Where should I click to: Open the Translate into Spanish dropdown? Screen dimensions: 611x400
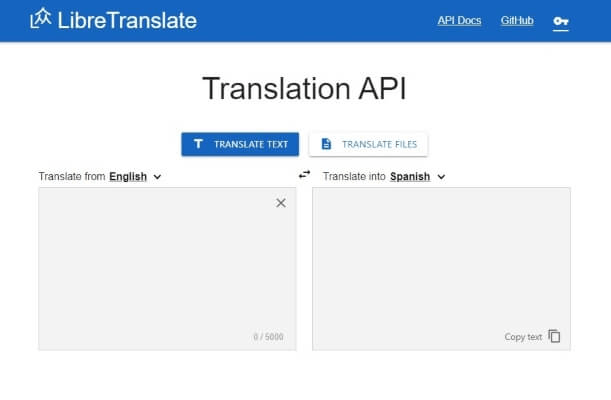[410, 177]
